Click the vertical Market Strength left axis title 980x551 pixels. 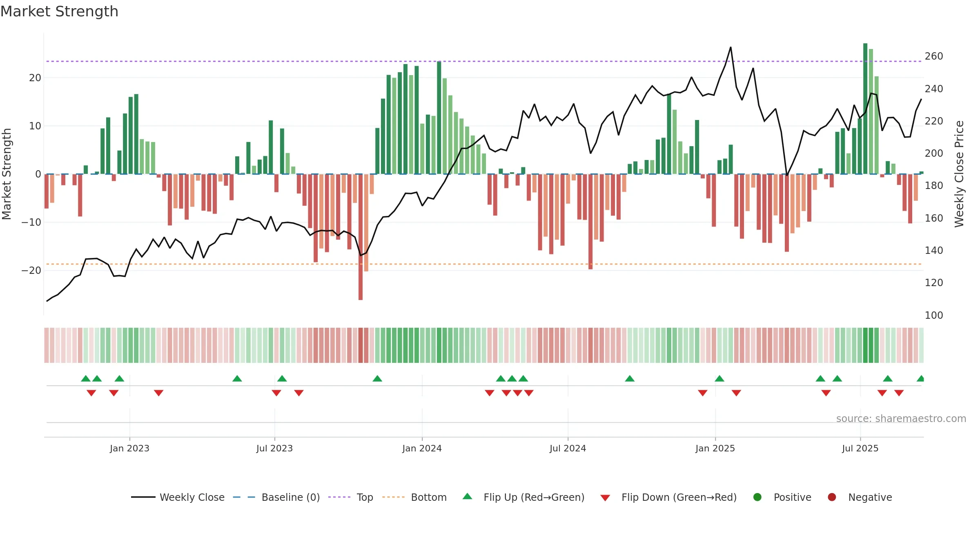[7, 174]
